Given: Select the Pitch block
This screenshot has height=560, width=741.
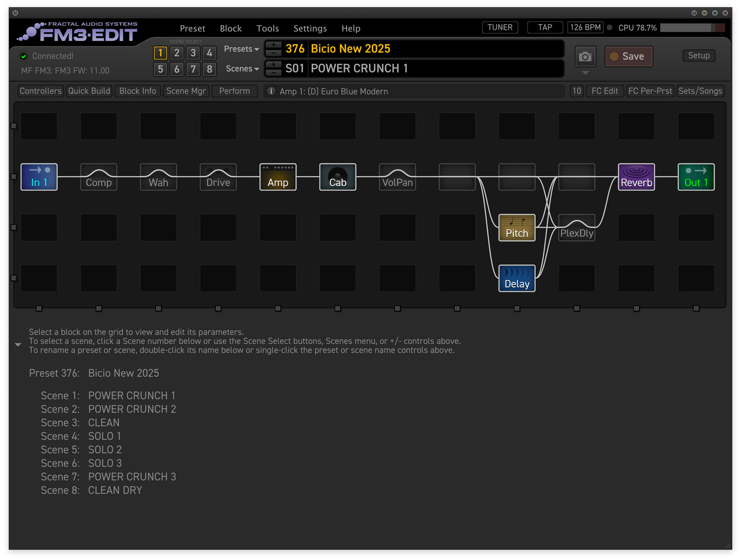Looking at the screenshot, I should pyautogui.click(x=516, y=227).
